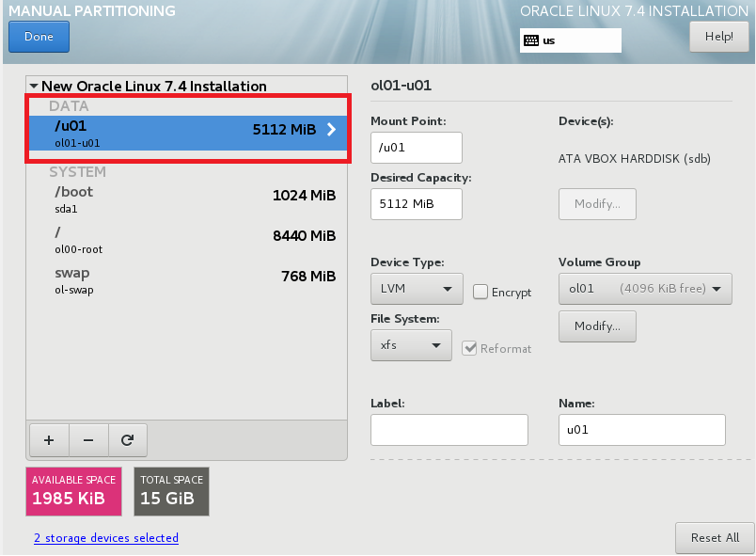This screenshot has width=756, height=556.
Task: Click the Help! button
Action: coord(718,37)
